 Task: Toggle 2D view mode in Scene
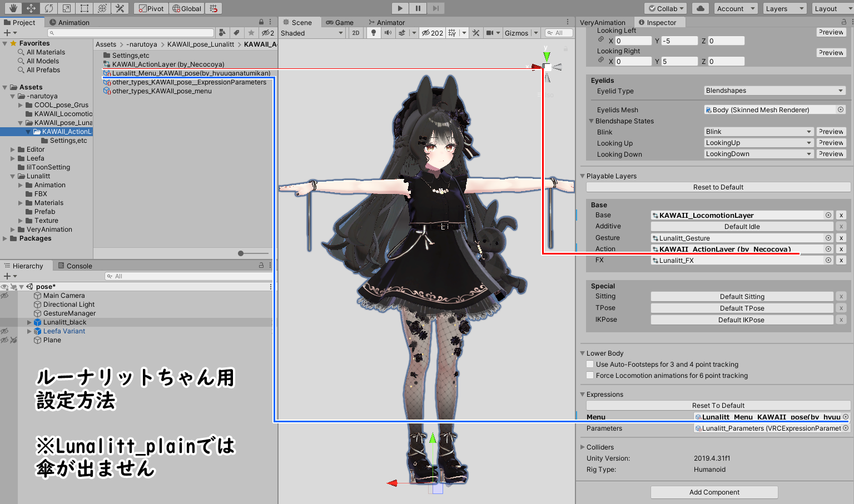[356, 32]
